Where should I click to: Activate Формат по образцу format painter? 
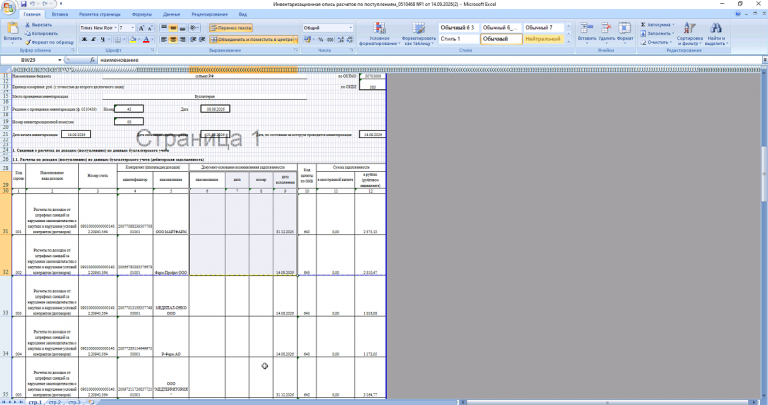49,42
